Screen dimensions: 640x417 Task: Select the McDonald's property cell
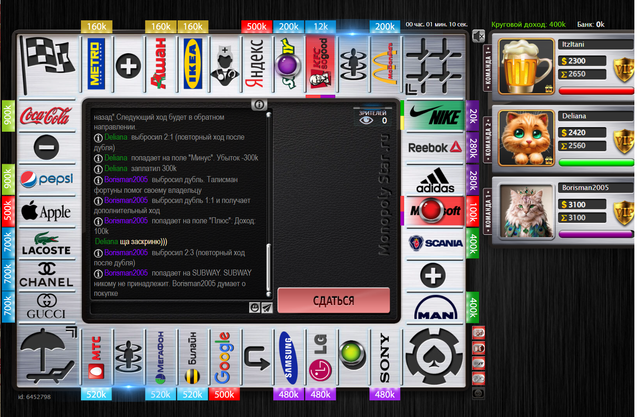(385, 64)
